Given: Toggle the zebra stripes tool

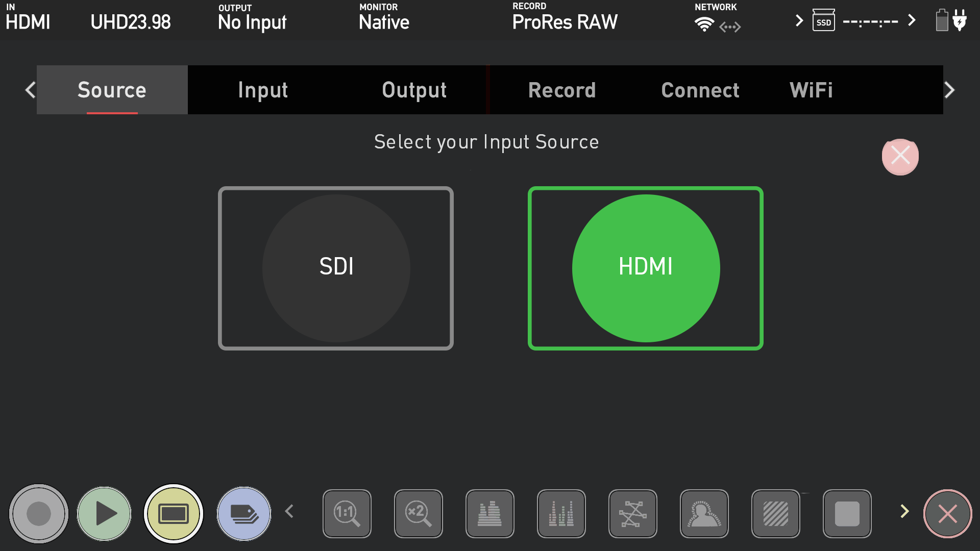Looking at the screenshot, I should (776, 513).
